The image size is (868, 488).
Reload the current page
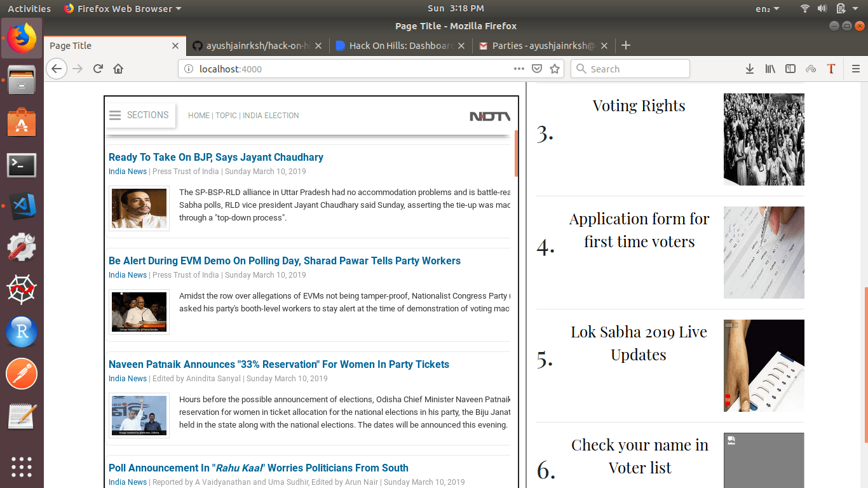pos(98,69)
